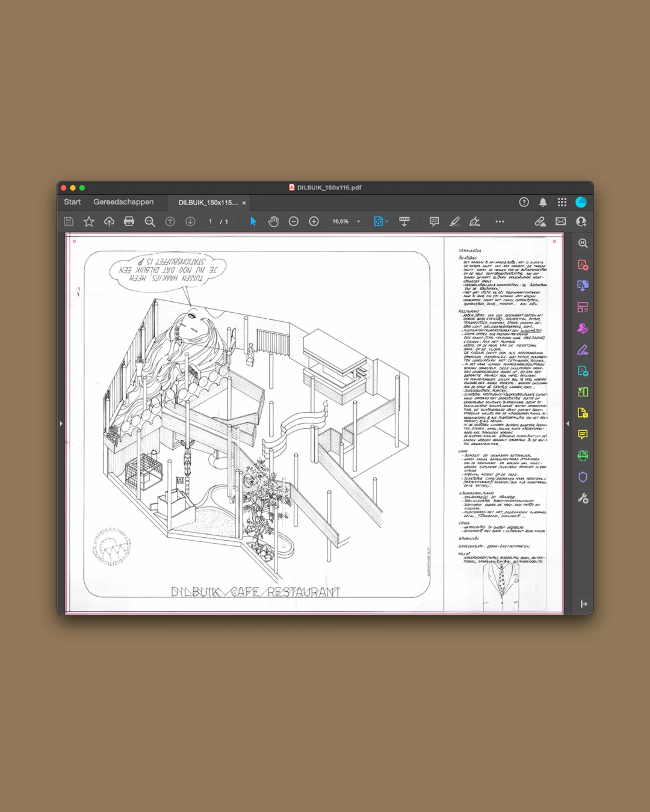Open the page fit options dropdown
650x812 pixels.
[x=387, y=222]
